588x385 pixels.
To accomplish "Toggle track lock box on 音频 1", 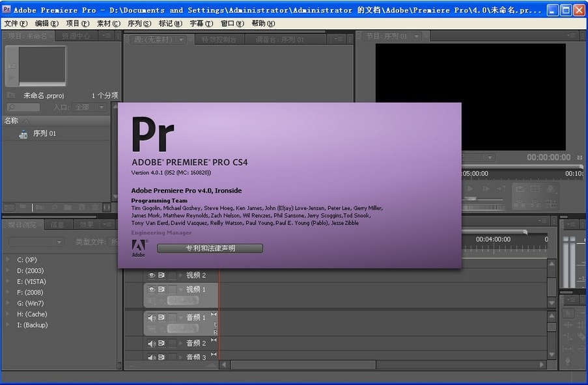I will tap(172, 317).
